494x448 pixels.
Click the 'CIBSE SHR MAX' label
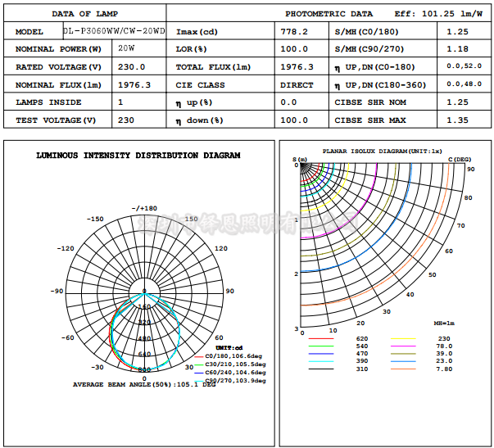click(370, 120)
